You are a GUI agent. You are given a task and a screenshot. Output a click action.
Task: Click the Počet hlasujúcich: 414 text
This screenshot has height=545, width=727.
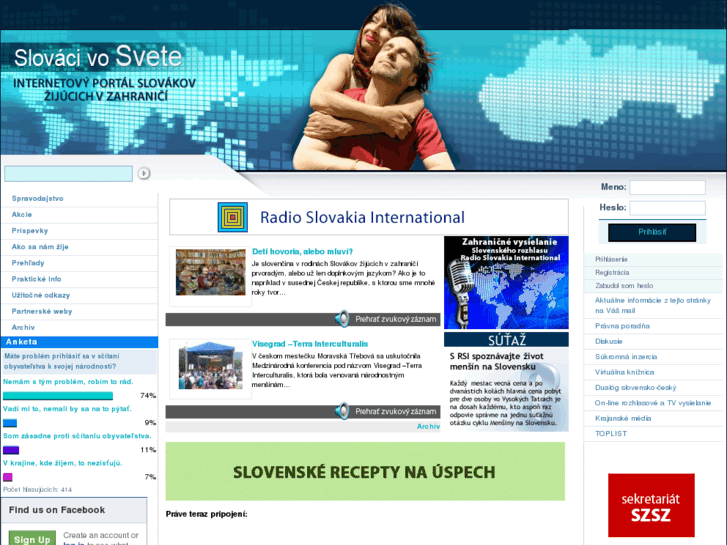[x=38, y=489]
